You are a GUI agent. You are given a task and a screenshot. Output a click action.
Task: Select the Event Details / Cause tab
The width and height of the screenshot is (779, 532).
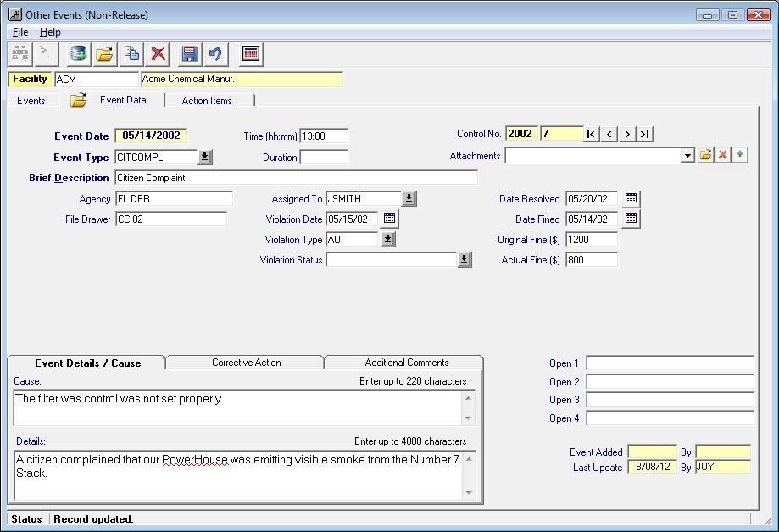click(x=87, y=363)
